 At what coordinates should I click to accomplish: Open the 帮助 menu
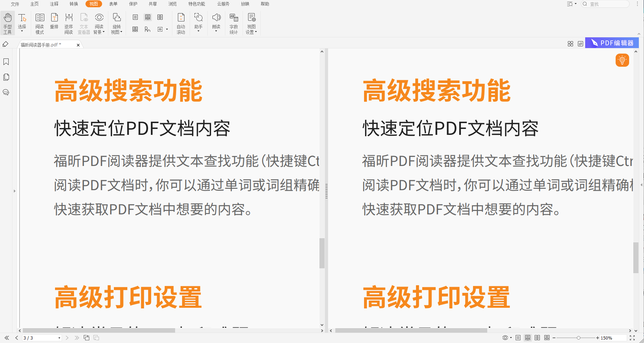265,4
